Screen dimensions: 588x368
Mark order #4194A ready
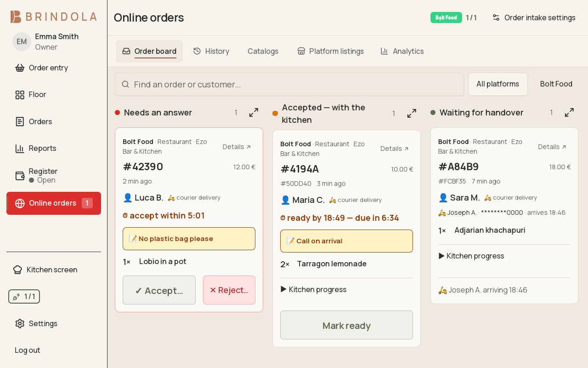pyautogui.click(x=346, y=325)
